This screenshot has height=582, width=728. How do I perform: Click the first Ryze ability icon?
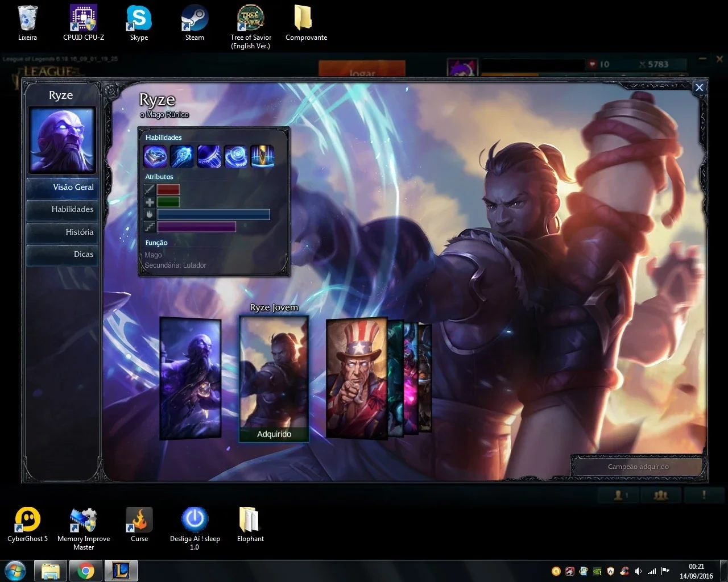point(155,156)
